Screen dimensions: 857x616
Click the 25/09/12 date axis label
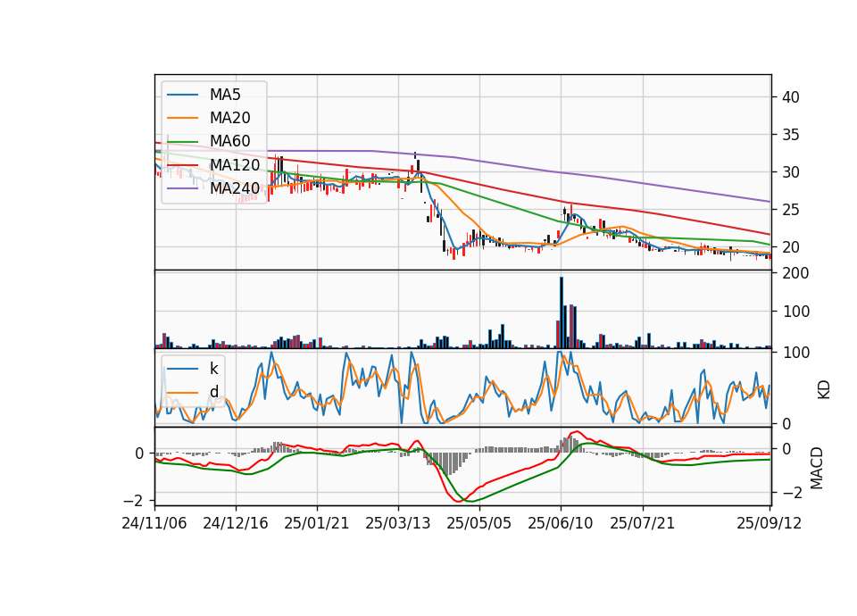tap(769, 523)
